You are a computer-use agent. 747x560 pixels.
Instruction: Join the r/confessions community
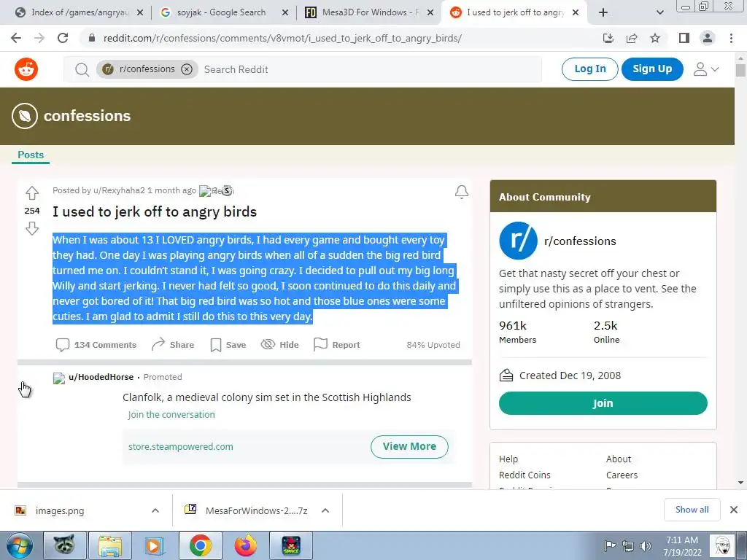[603, 403]
